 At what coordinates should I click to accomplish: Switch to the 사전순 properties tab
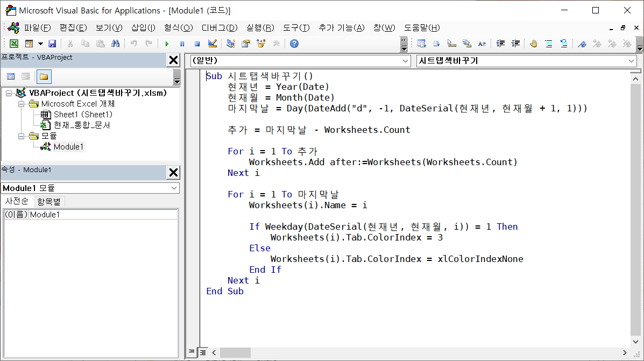17,201
